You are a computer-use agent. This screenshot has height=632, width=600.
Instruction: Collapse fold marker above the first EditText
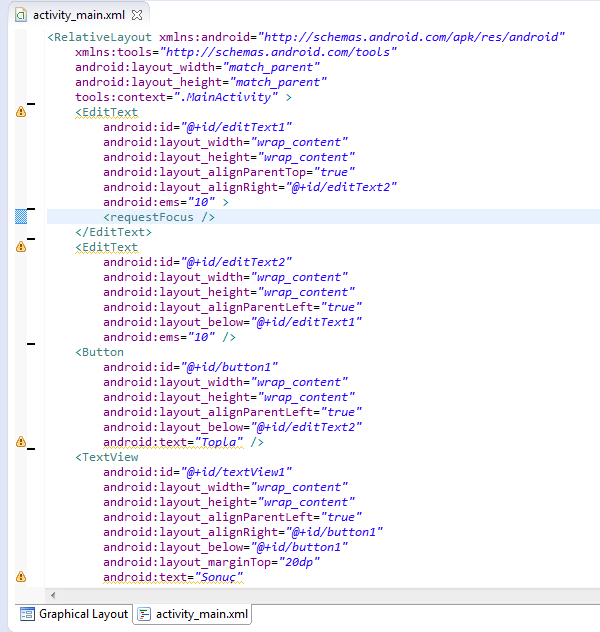click(30, 103)
